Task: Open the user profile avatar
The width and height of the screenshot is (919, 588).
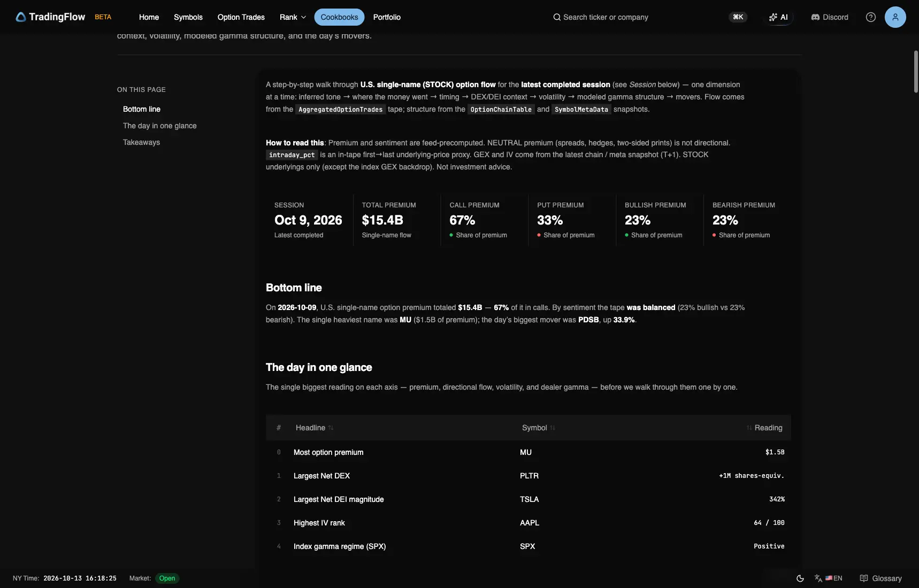Action: click(895, 17)
